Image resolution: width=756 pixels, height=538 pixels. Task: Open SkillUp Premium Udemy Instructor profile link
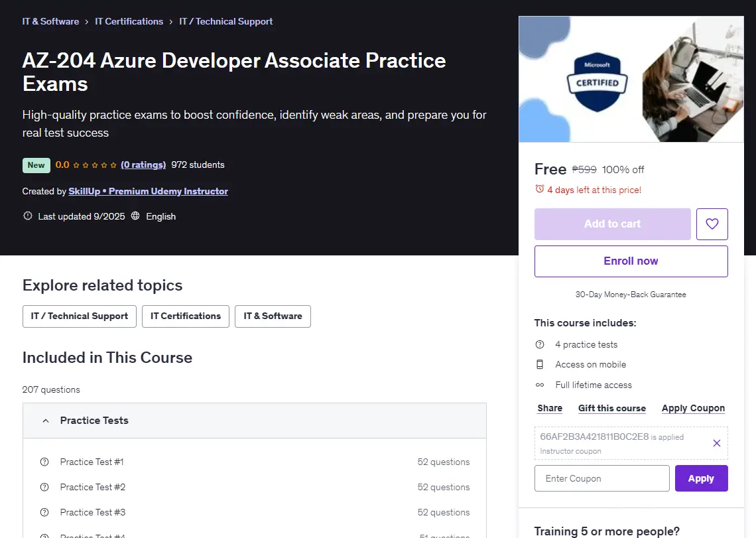click(148, 191)
